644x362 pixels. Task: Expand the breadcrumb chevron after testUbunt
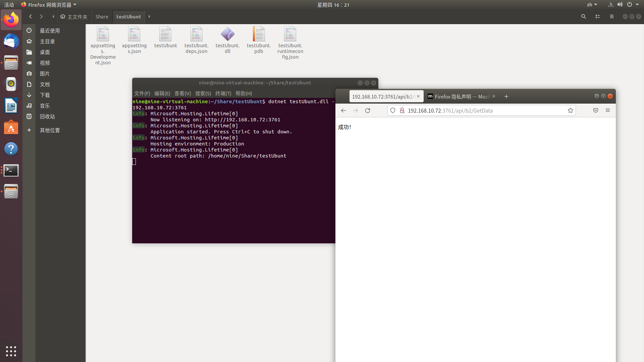[149, 16]
